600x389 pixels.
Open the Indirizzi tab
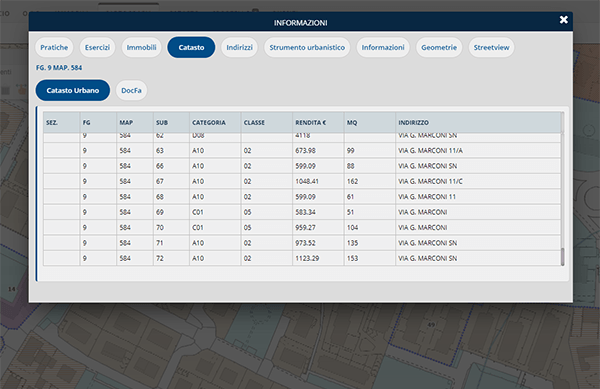coord(240,47)
